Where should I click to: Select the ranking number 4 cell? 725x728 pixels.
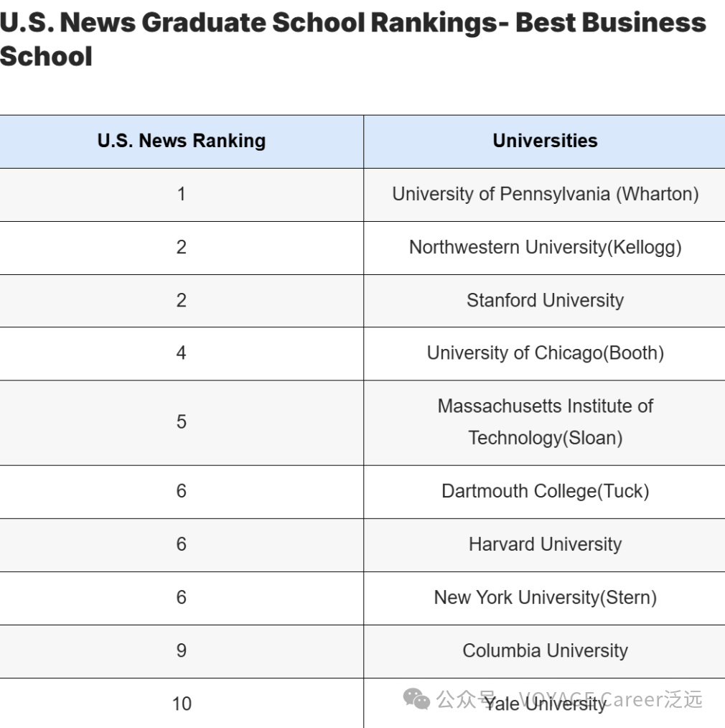pos(182,353)
